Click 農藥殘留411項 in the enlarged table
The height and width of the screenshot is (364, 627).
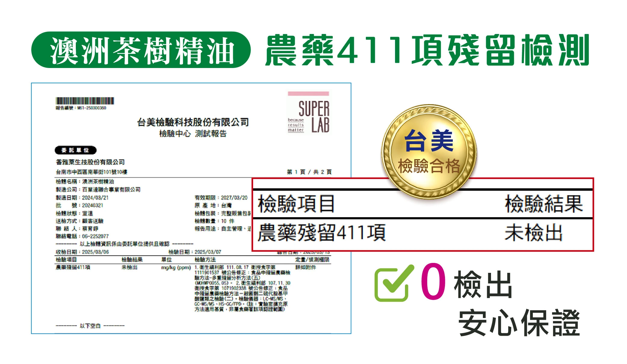click(322, 233)
